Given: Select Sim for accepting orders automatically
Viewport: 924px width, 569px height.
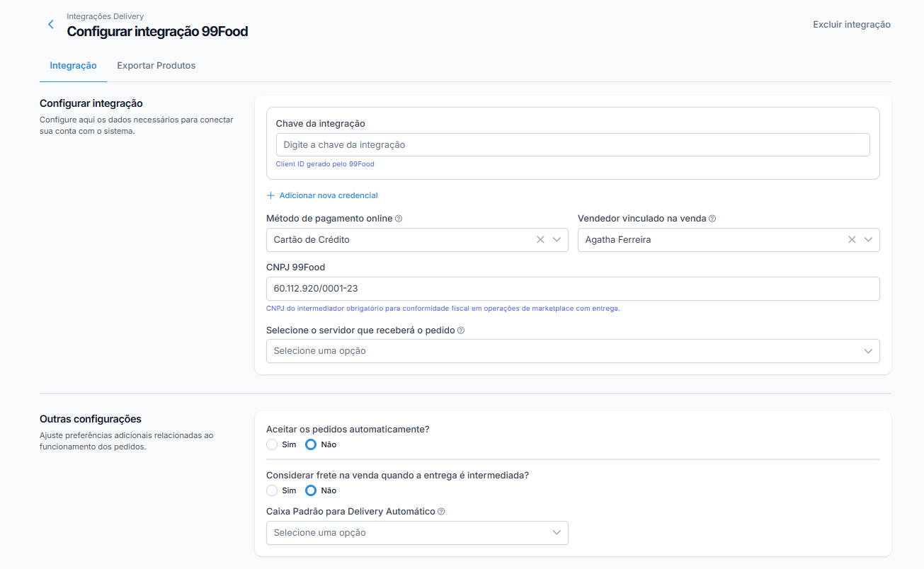Looking at the screenshot, I should coord(272,445).
